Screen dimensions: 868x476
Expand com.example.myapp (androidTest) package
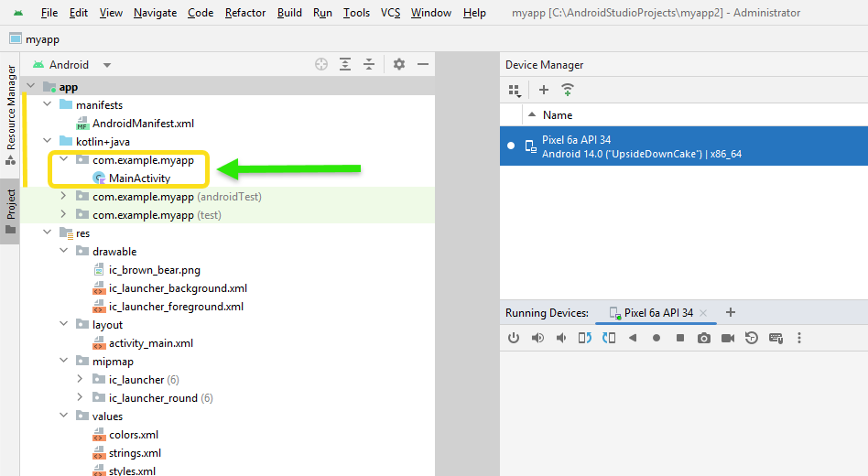63,196
